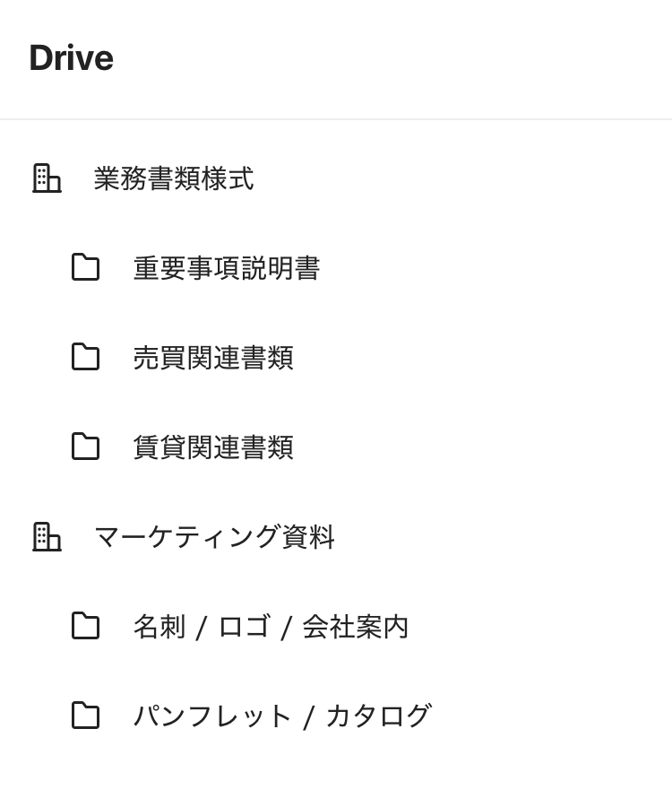Select the 賃貸関連書類 folder text
Viewport: 672px width, 807px height.
point(212,447)
